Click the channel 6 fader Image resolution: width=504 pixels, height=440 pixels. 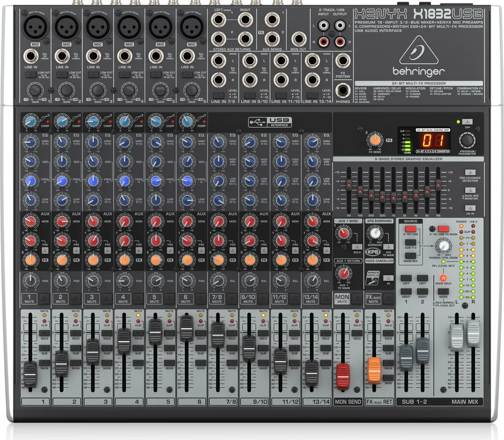tap(186, 328)
